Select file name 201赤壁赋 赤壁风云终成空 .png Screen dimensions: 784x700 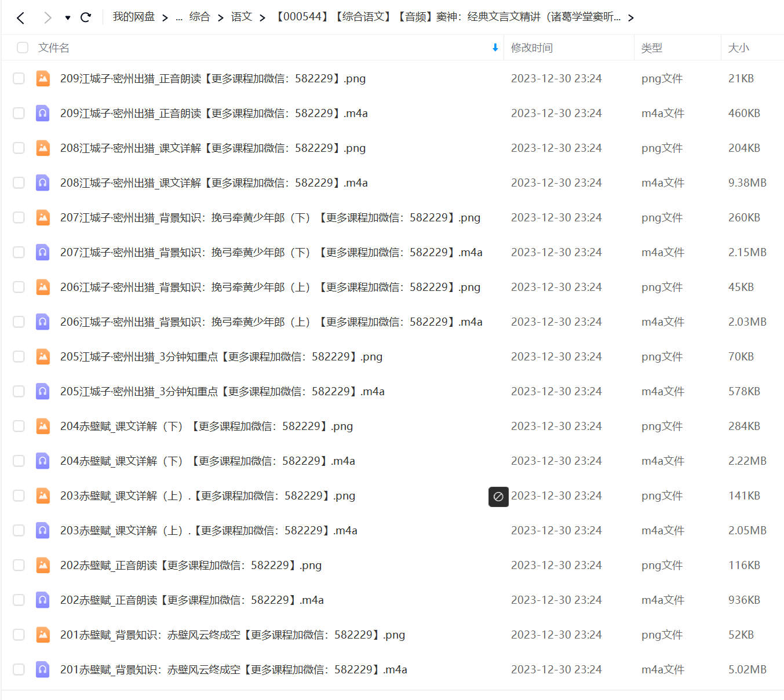click(232, 635)
